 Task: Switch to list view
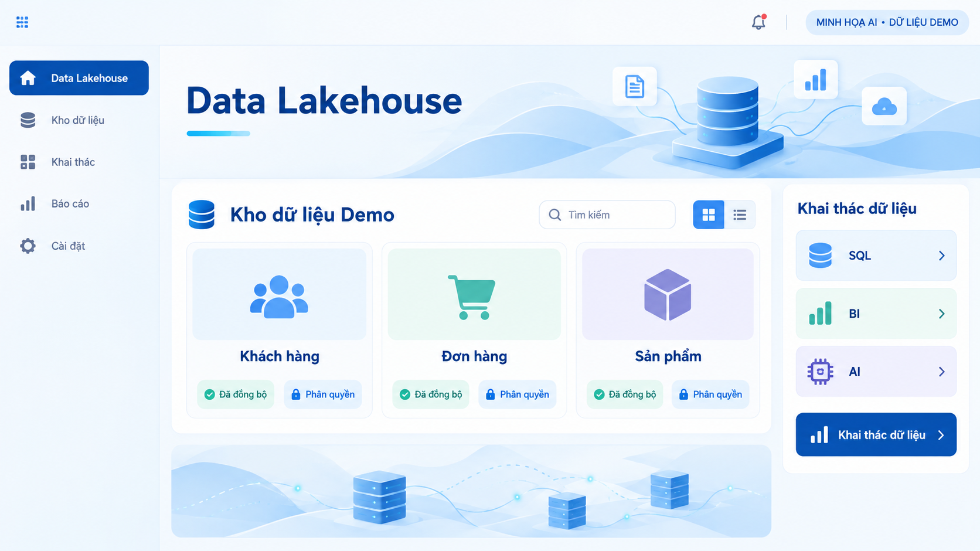740,215
